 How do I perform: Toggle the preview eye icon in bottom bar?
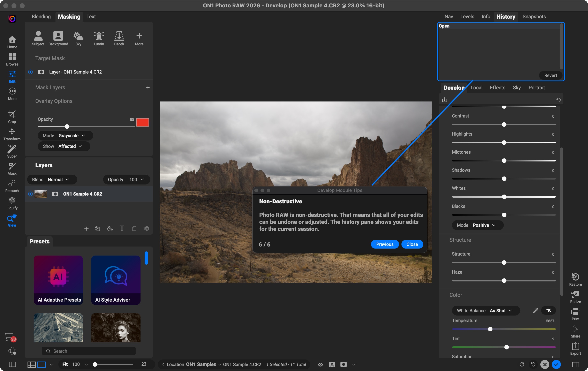pos(320,364)
